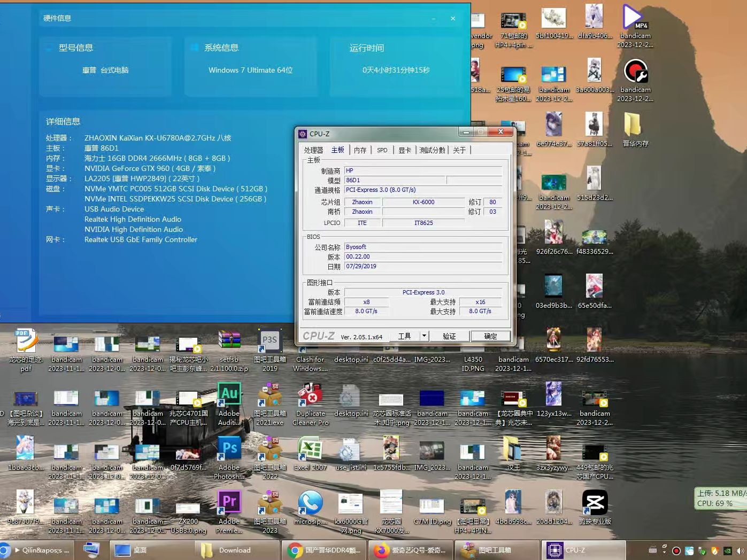Click the processor line ZHAOXIN KaiXian KX-U6780A
This screenshot has height=560, width=747.
coord(158,138)
